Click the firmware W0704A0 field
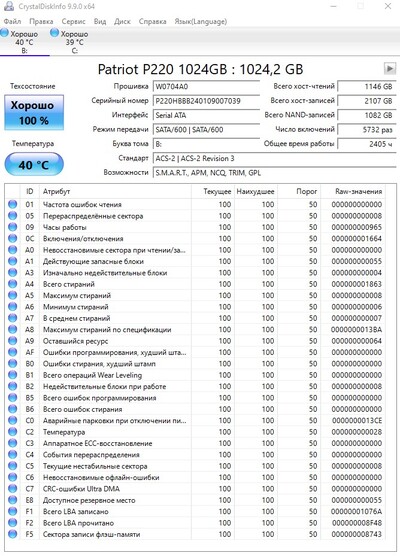 coord(206,87)
